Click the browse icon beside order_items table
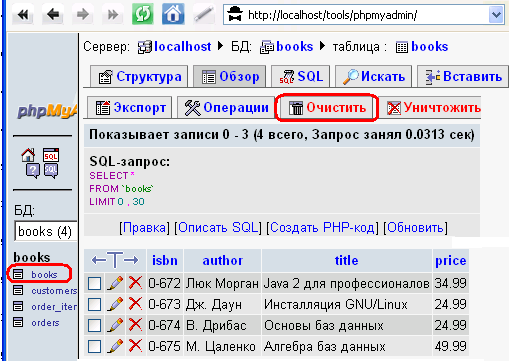This screenshot has width=509, height=361. point(18,306)
